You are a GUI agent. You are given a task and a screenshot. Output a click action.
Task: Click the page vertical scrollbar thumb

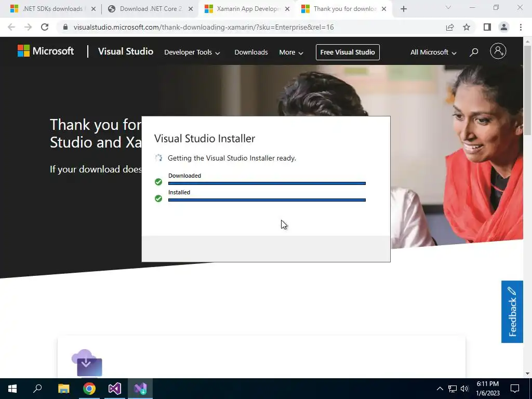(528, 90)
